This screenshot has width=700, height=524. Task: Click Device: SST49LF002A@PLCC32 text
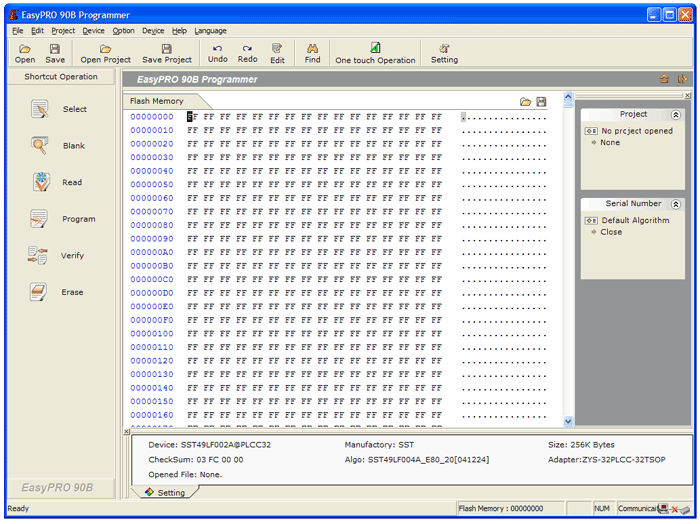pos(209,445)
